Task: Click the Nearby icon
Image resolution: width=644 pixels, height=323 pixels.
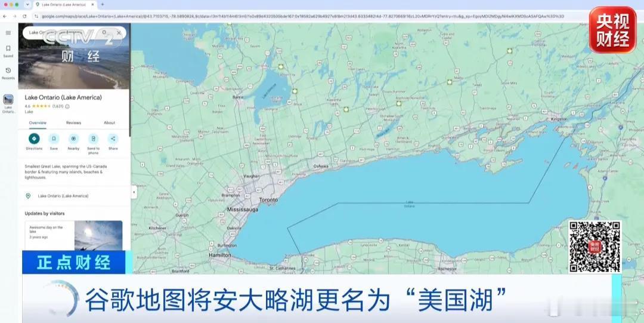Action: [x=73, y=139]
